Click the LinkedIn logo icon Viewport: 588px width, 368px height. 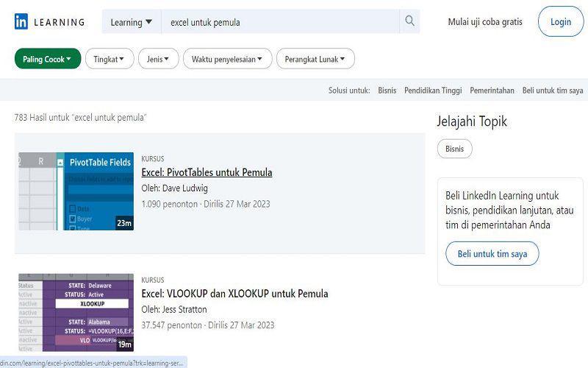[x=21, y=21]
